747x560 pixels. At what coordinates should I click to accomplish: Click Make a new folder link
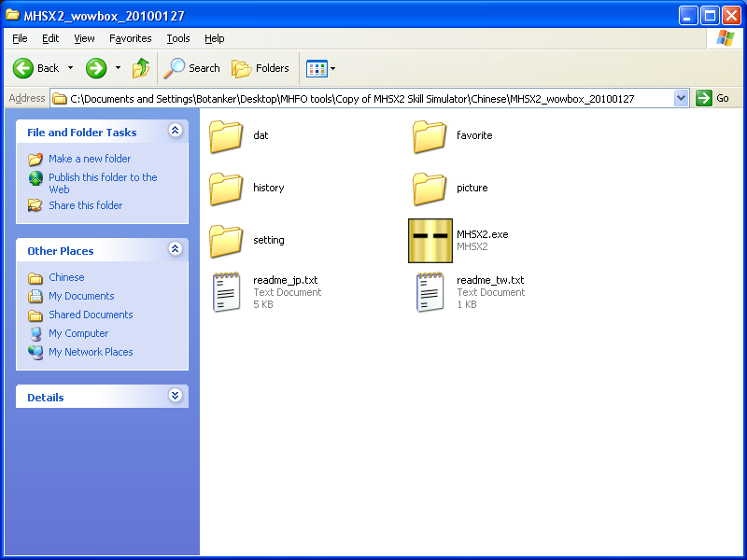click(x=90, y=159)
